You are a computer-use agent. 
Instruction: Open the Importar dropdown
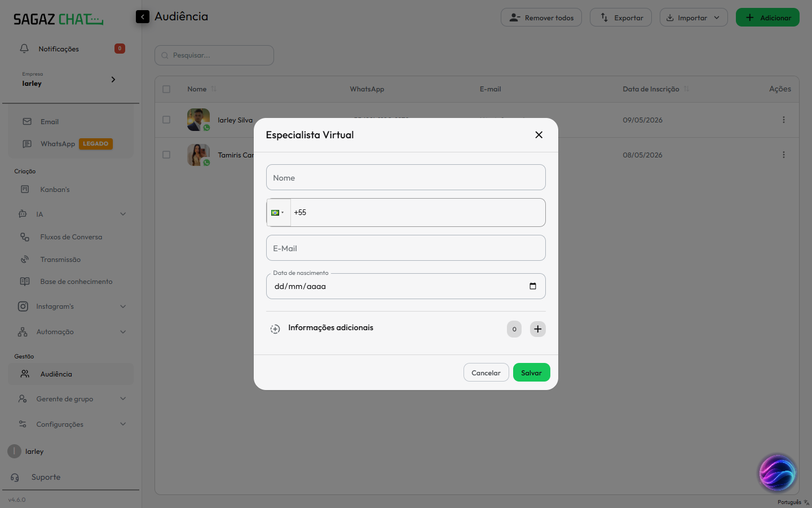coord(694,17)
